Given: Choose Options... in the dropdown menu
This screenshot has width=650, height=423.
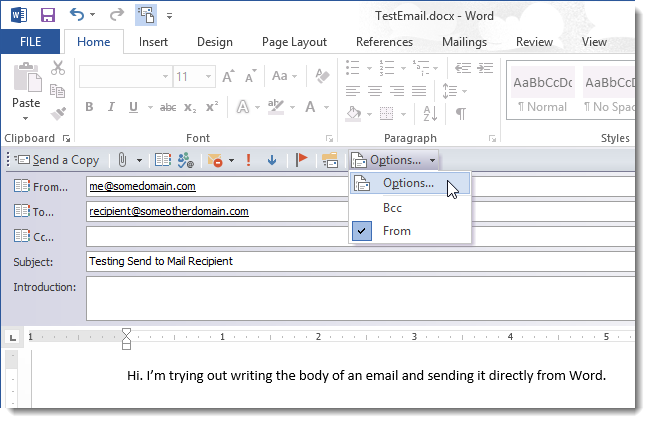Looking at the screenshot, I should click(410, 183).
